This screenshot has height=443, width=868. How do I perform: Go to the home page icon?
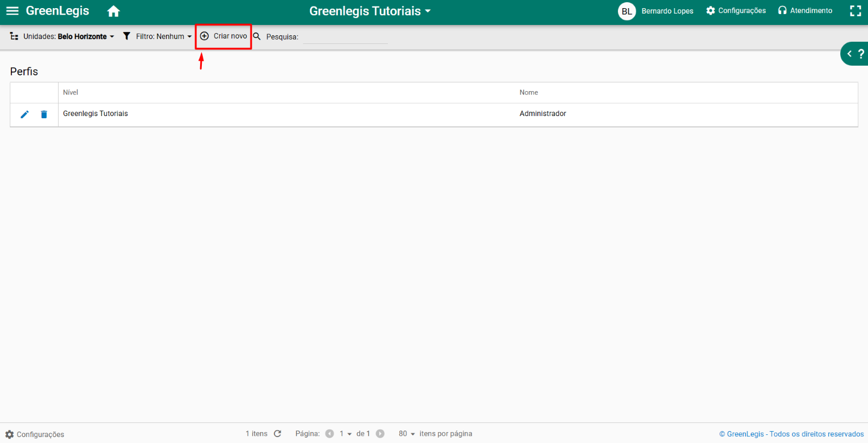click(113, 11)
